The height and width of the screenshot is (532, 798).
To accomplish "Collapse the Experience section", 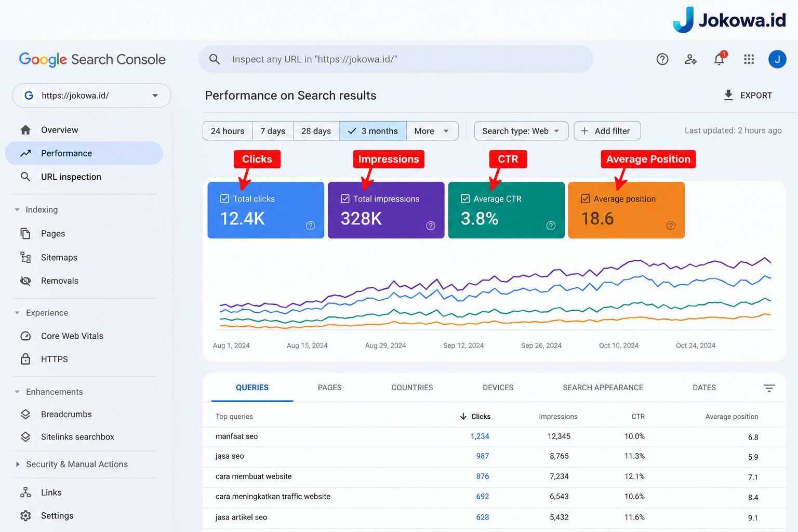I will click(x=17, y=313).
